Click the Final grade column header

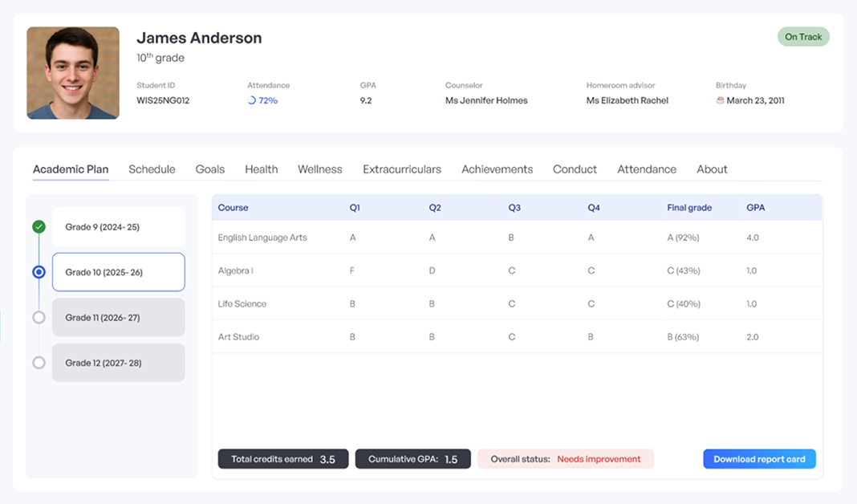click(x=689, y=208)
